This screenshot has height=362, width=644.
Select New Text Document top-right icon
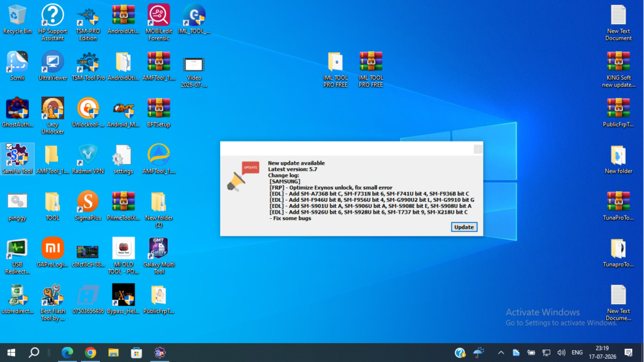coord(619,22)
